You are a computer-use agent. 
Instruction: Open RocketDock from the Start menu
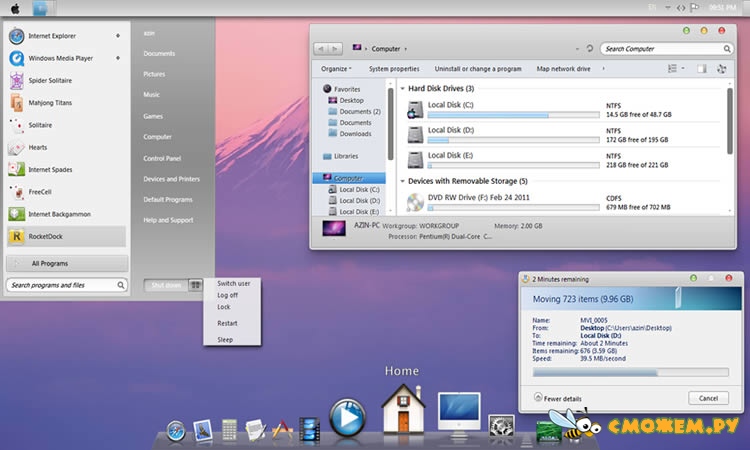point(66,236)
